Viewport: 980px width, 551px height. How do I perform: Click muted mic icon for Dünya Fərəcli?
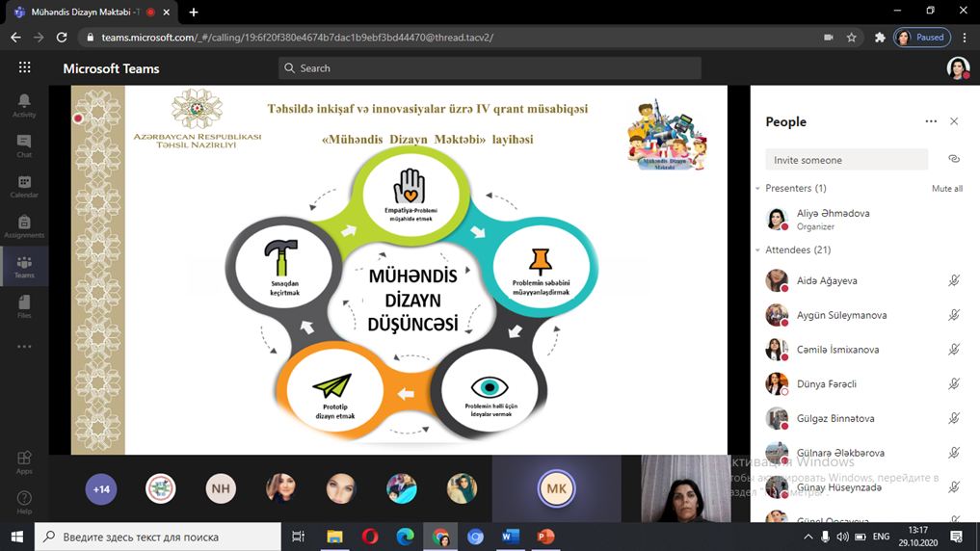click(x=954, y=383)
